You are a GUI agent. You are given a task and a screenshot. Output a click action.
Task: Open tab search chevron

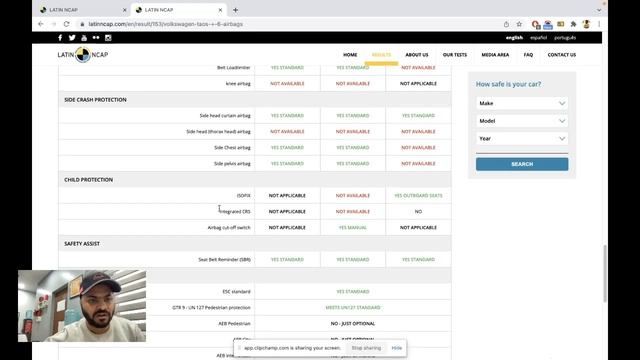[599, 10]
